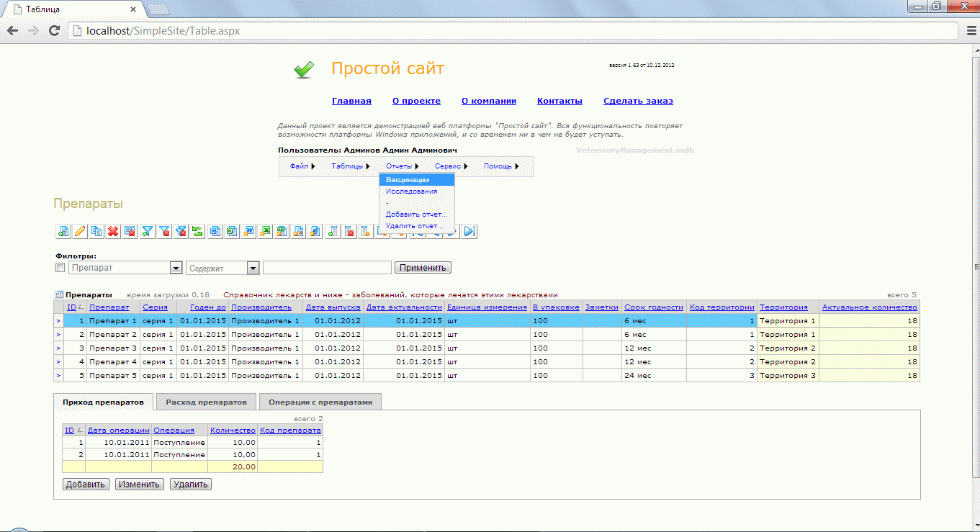Click the pencil edit record icon
The height and width of the screenshot is (532, 980).
[80, 231]
